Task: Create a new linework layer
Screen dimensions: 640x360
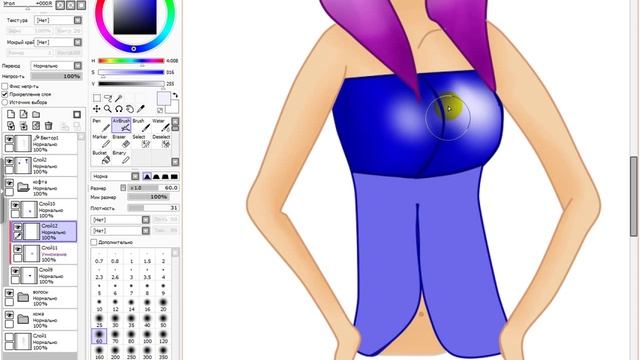Action: click(x=24, y=114)
